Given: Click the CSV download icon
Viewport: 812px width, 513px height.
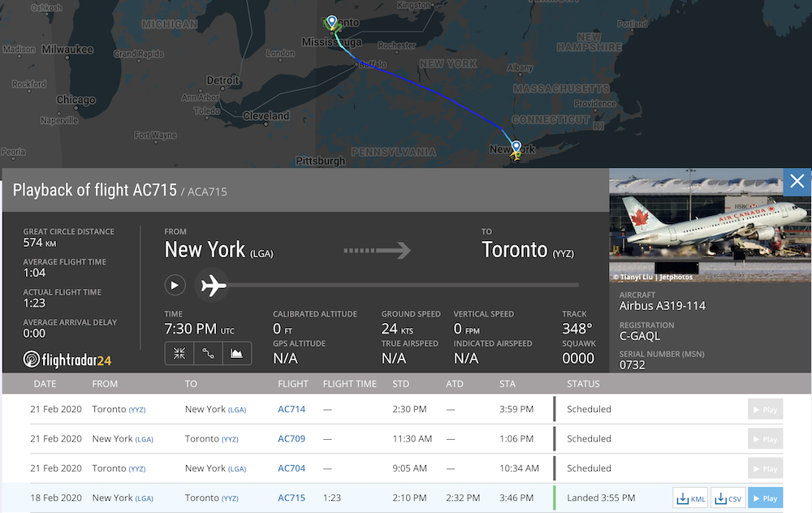Looking at the screenshot, I should coord(728,498).
